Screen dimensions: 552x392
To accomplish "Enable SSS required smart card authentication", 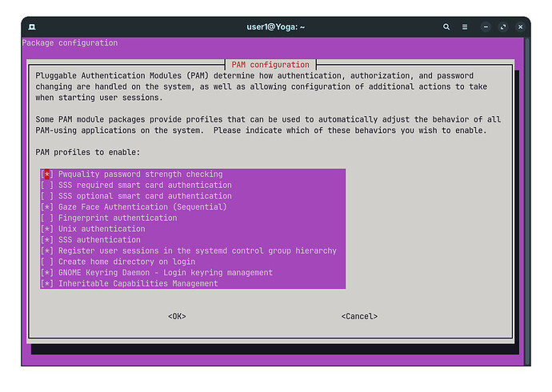I will pos(193,185).
